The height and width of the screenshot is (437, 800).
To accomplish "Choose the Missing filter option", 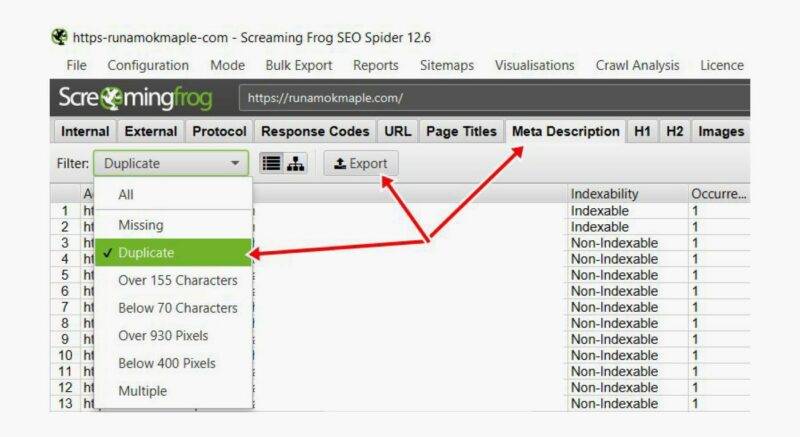I will pos(173,225).
